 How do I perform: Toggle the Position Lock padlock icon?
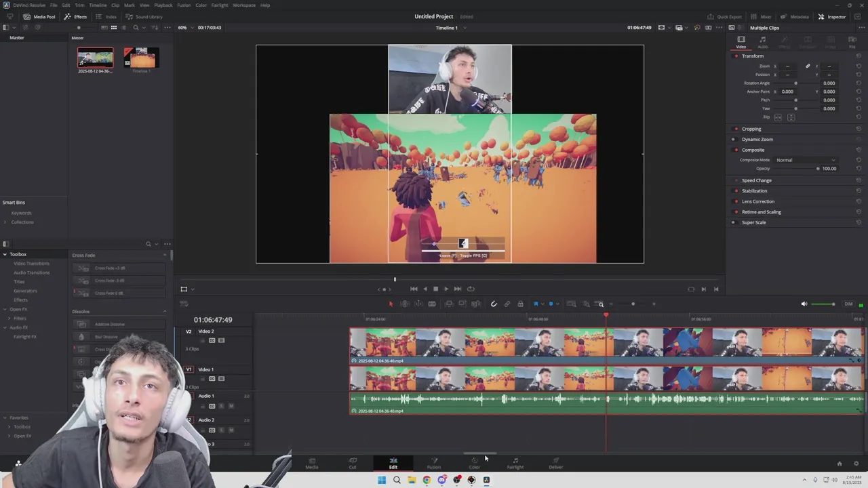click(520, 304)
